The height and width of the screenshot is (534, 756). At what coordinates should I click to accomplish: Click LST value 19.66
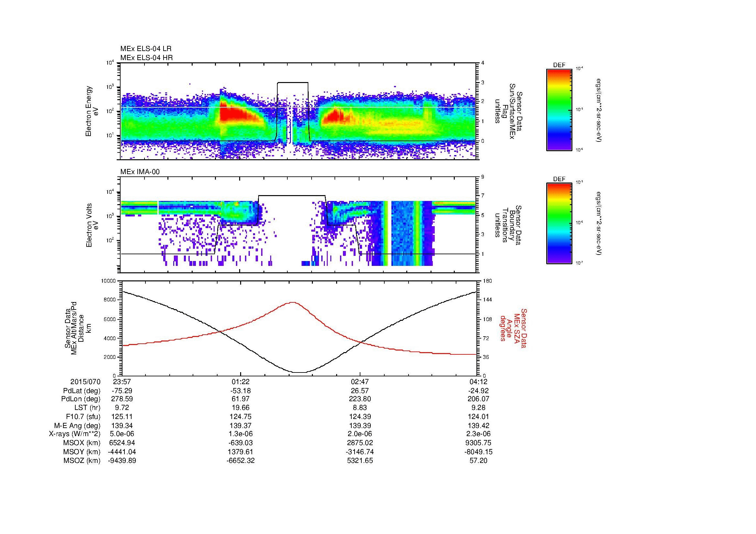click(x=241, y=408)
